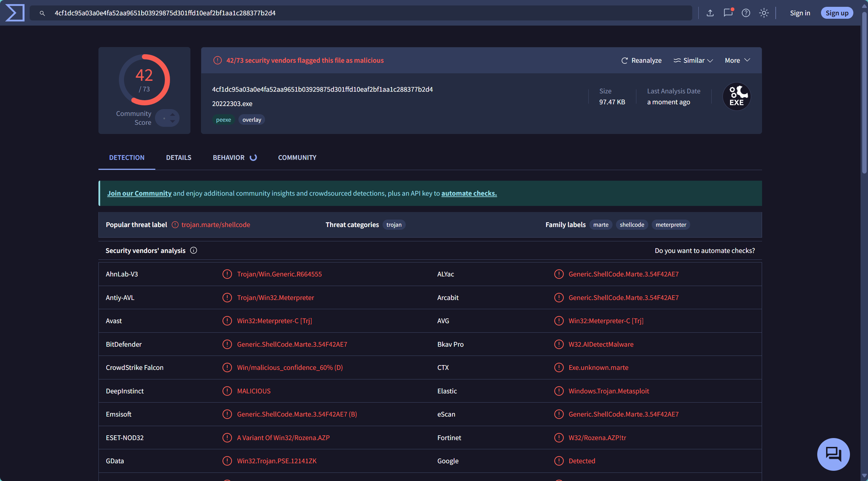Click the CTX detection alert icon

pos(559,367)
